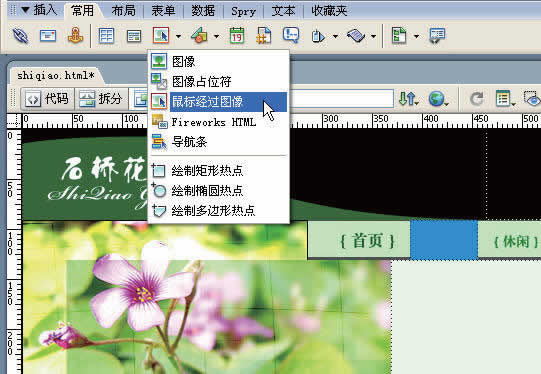Click the Tag Chooser icon

click(x=437, y=36)
